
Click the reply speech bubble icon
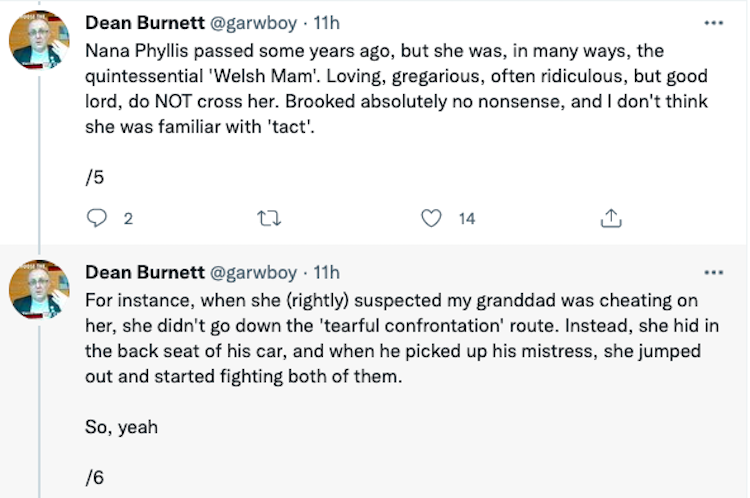pyautogui.click(x=96, y=218)
